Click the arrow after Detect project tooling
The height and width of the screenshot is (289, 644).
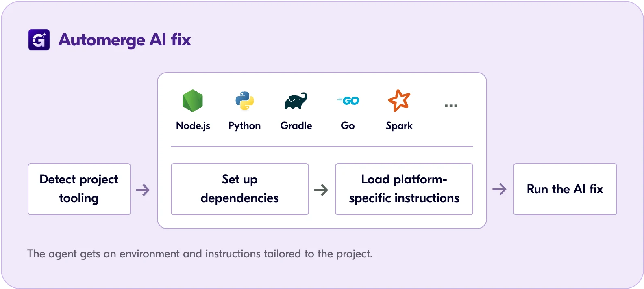click(143, 190)
